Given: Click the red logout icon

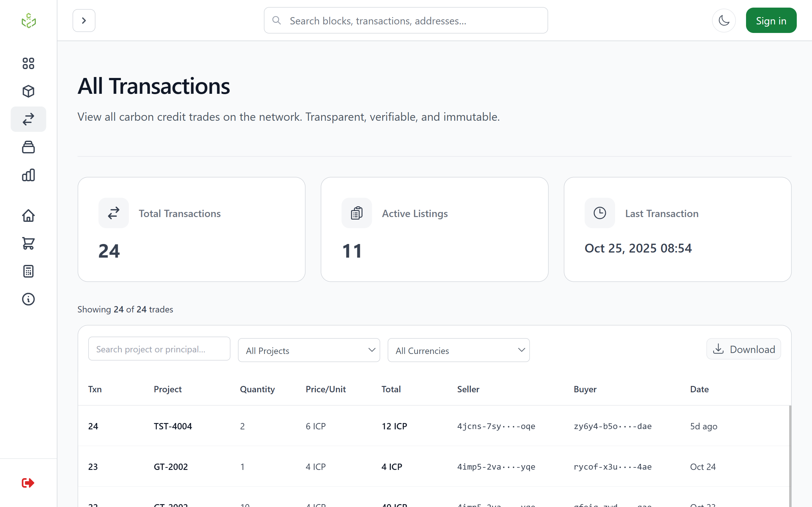Looking at the screenshot, I should 28,483.
